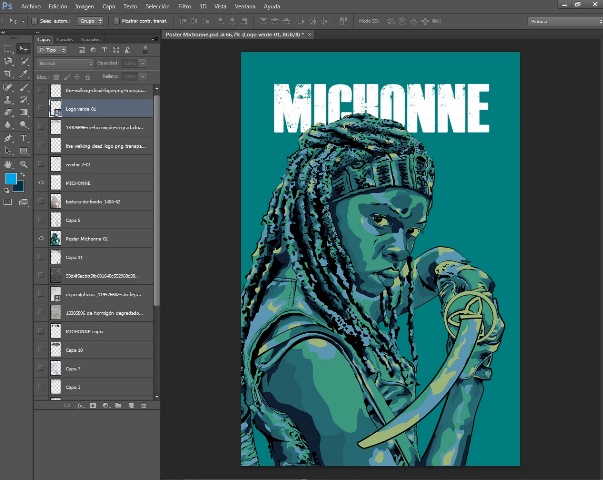603x480 pixels.
Task: Select the Brush tool
Action: [x=24, y=88]
